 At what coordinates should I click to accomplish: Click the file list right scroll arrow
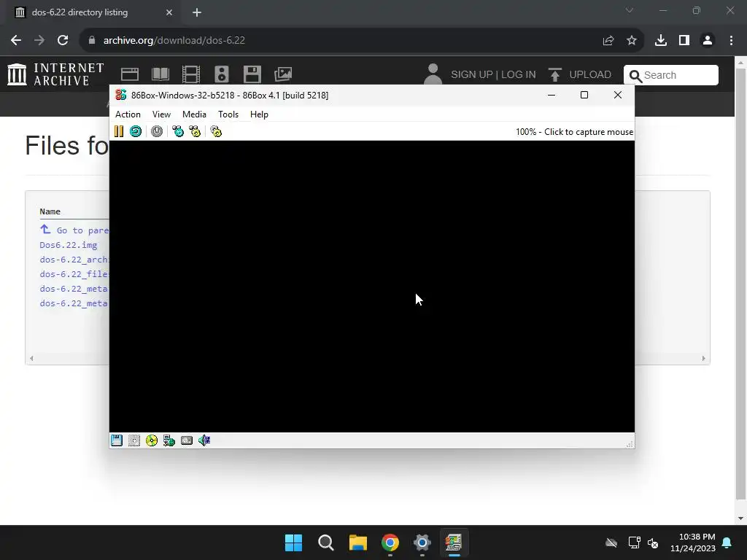[x=703, y=359]
